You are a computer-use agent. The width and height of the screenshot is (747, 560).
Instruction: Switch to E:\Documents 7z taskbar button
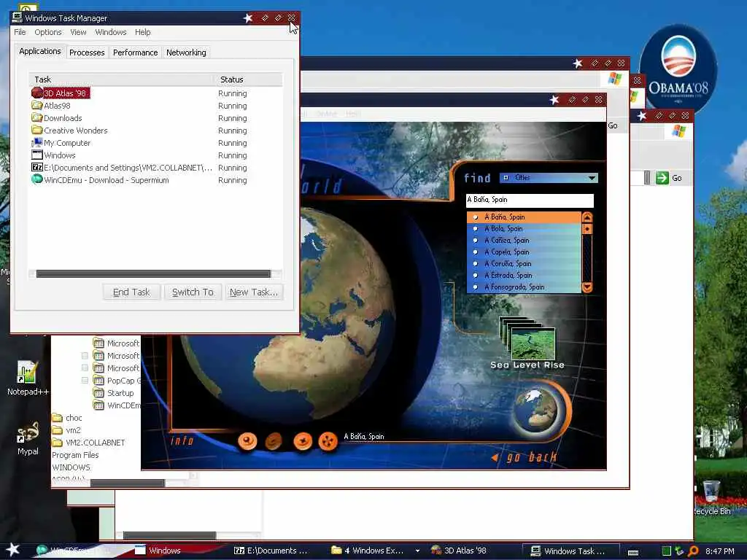pyautogui.click(x=271, y=551)
